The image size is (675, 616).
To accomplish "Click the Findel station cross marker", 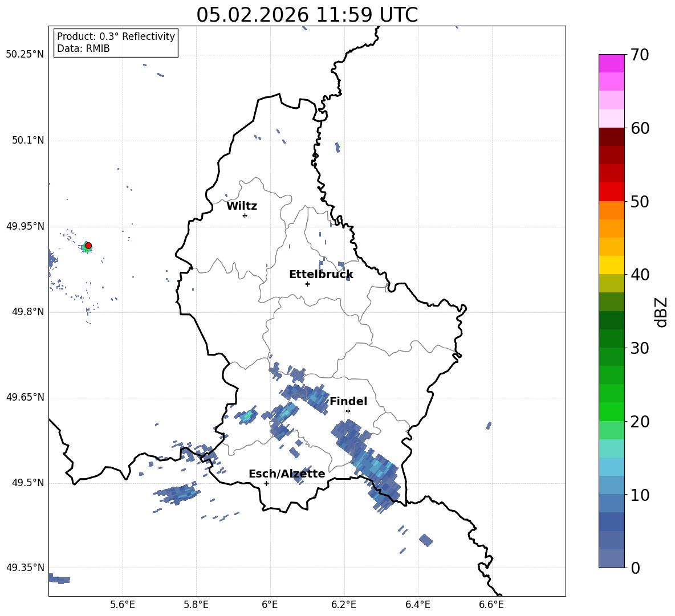I will point(348,411).
